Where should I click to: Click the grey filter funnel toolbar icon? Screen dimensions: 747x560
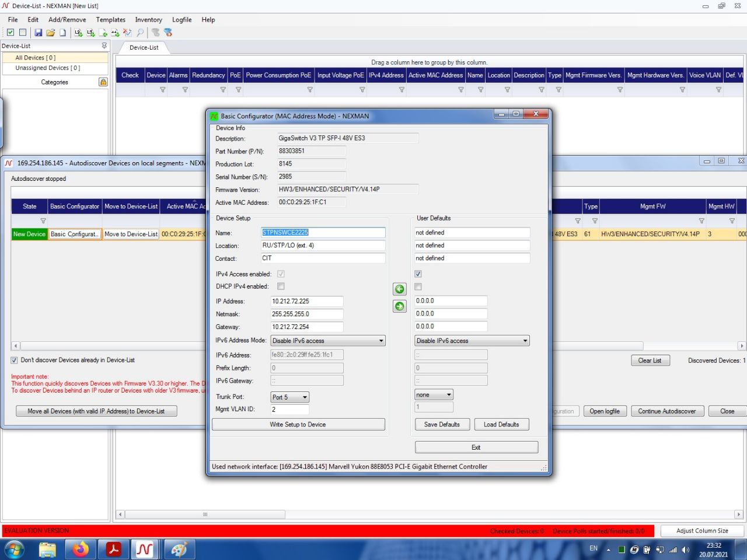tap(155, 33)
